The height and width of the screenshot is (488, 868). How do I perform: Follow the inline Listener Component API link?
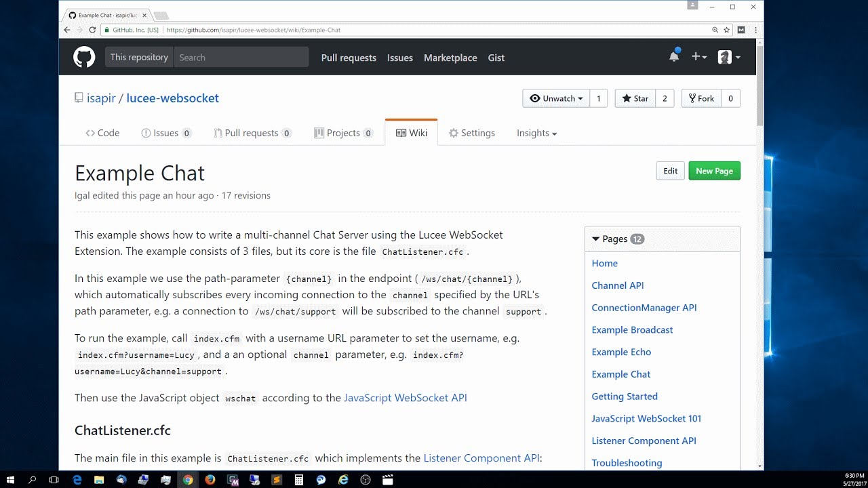pos(482,458)
